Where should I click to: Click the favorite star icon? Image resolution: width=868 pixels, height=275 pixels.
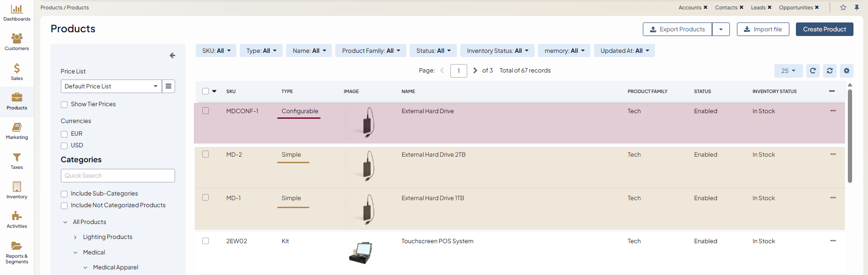(843, 7)
